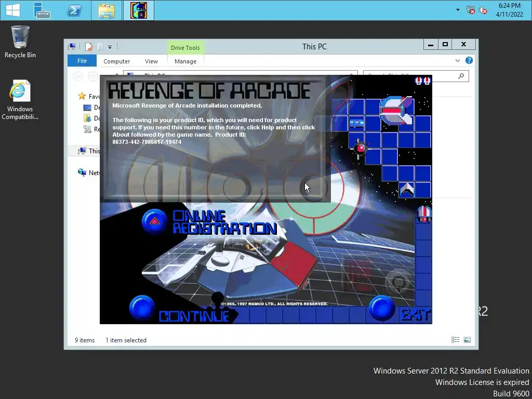Switch to the View ribbon tab
The height and width of the screenshot is (399, 532).
click(151, 61)
